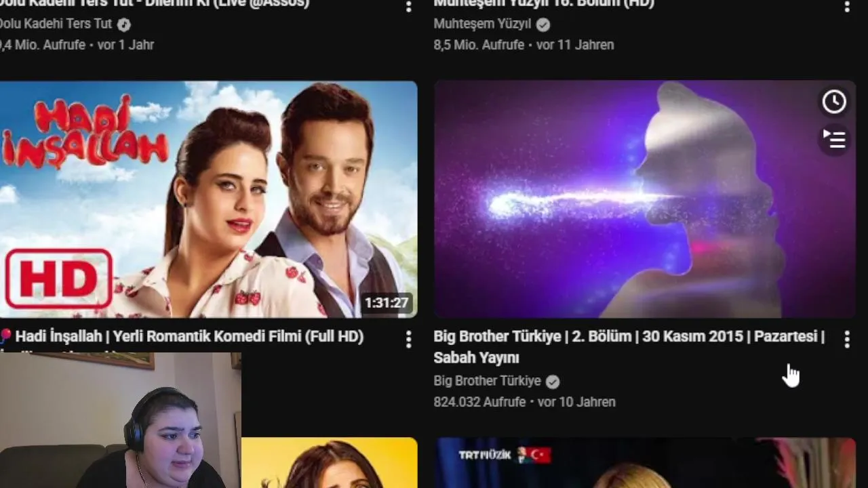The image size is (868, 488).
Task: Click verified badge next to Big Brother Türkiye
Action: (553, 382)
